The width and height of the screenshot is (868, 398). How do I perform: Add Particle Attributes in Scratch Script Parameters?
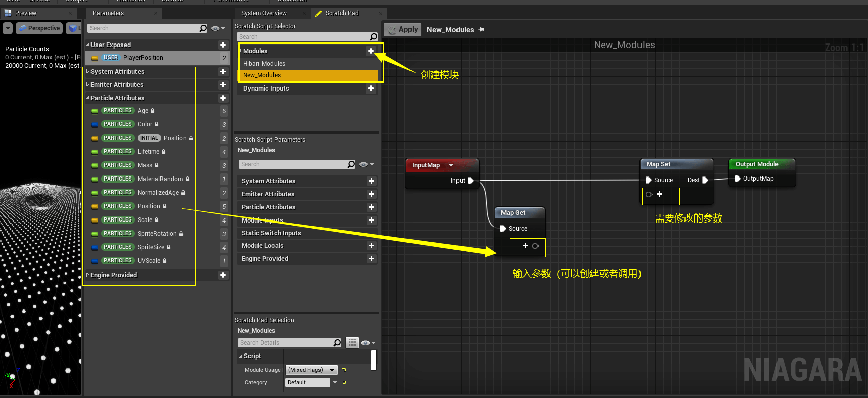(371, 207)
